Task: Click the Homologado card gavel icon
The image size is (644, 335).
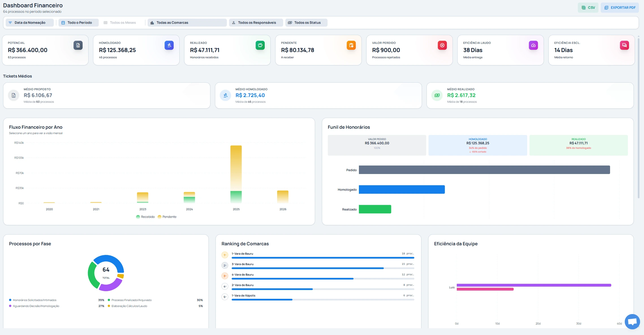Action: point(169,45)
